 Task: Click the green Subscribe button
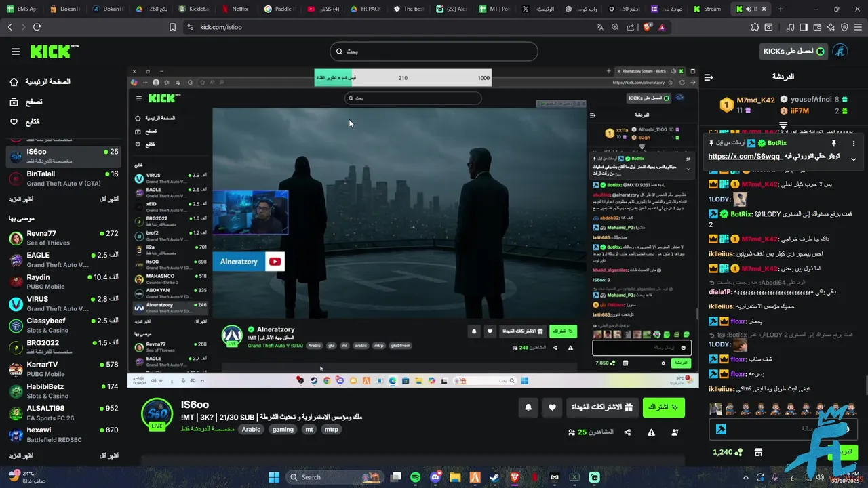663,407
